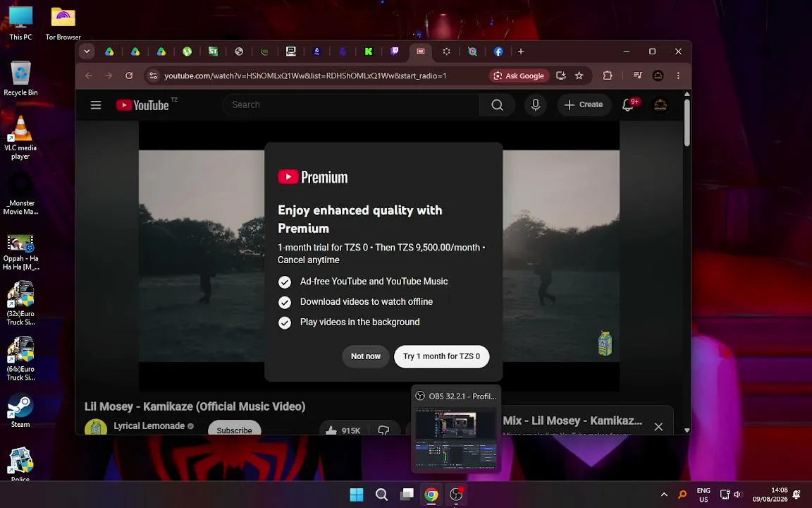Open Chrome's three-dot menu
This screenshot has width=812, height=508.
tap(678, 75)
